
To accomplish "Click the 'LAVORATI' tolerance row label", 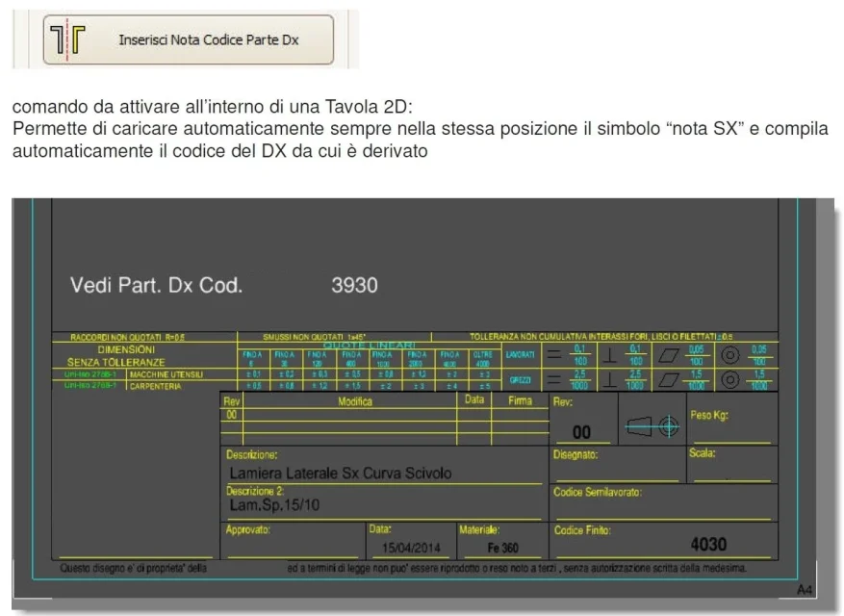I will tap(520, 355).
